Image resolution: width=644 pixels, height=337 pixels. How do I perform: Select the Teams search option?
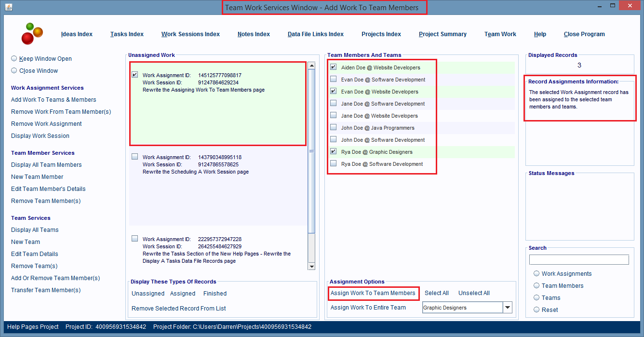pos(537,297)
